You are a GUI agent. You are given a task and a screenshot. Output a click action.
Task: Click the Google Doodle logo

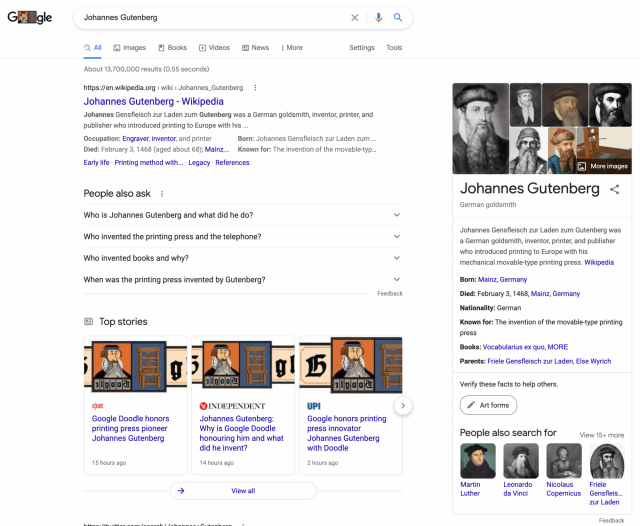pyautogui.click(x=30, y=17)
